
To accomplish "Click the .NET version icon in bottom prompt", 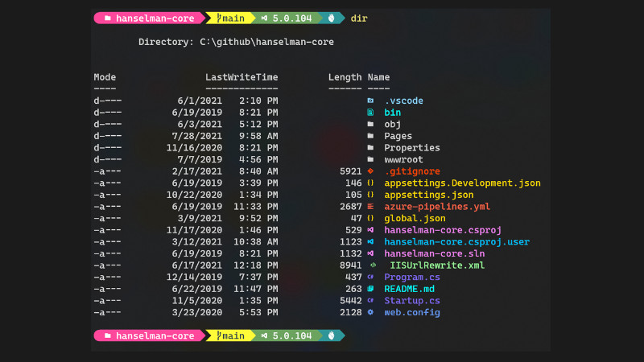I will point(264,335).
